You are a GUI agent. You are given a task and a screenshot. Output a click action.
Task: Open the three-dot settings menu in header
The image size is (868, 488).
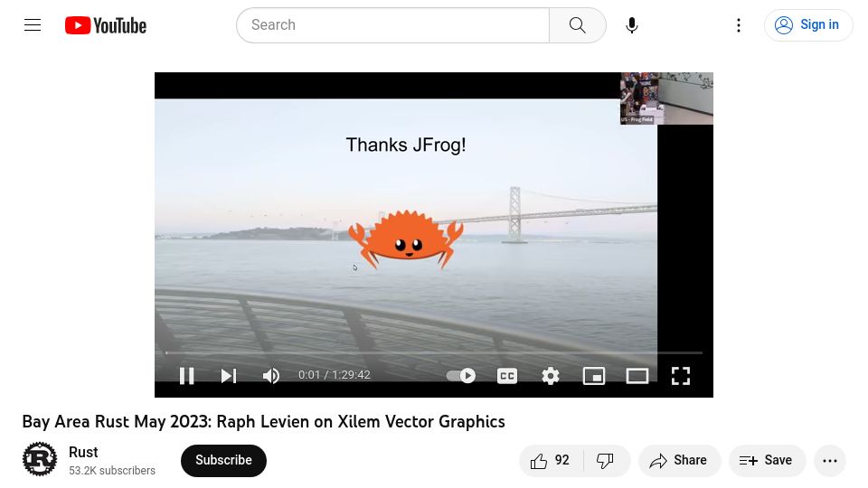pos(739,25)
